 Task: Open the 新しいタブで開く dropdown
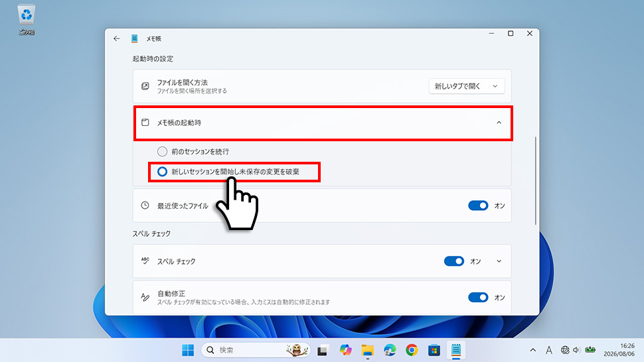pyautogui.click(x=467, y=86)
